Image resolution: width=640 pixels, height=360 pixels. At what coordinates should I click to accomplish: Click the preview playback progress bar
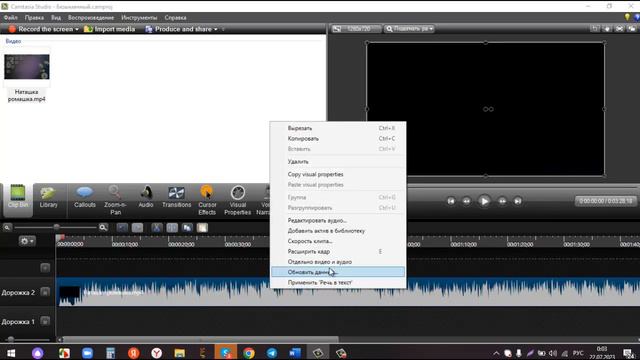click(x=523, y=186)
